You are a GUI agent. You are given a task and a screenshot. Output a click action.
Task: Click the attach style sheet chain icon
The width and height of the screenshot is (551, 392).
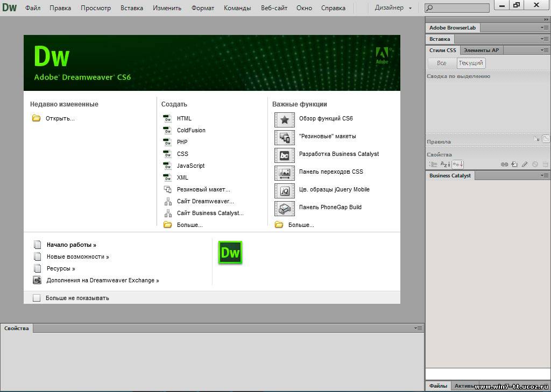tap(504, 164)
